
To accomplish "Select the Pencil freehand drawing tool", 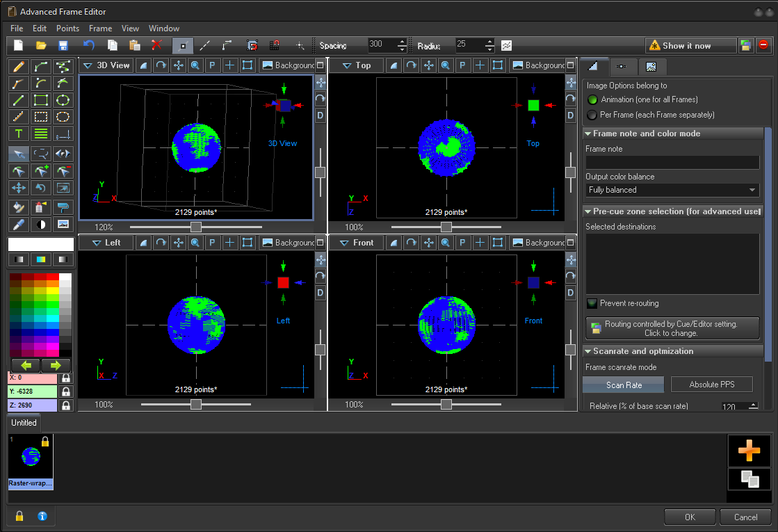I will pyautogui.click(x=18, y=67).
